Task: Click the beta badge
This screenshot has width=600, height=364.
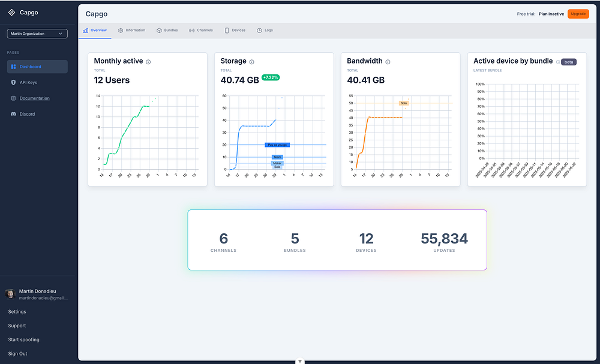Action: [x=569, y=62]
